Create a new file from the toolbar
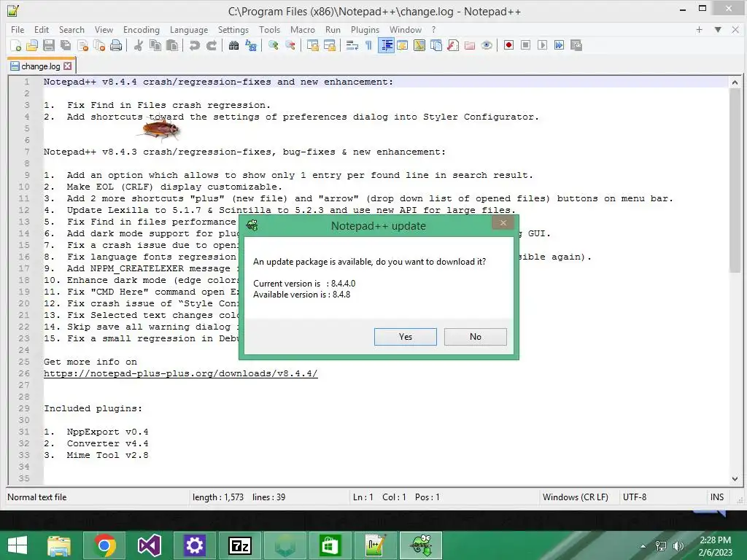 coord(15,45)
